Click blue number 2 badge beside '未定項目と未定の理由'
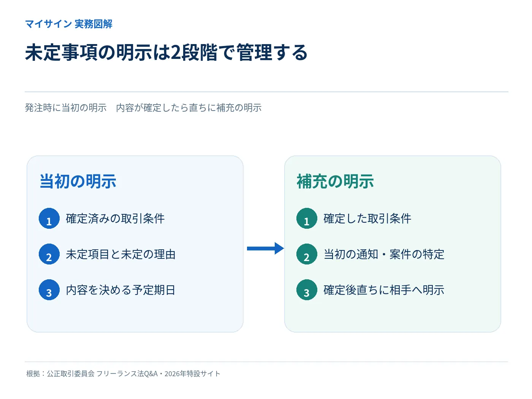This screenshot has width=532, height=399. (x=49, y=254)
